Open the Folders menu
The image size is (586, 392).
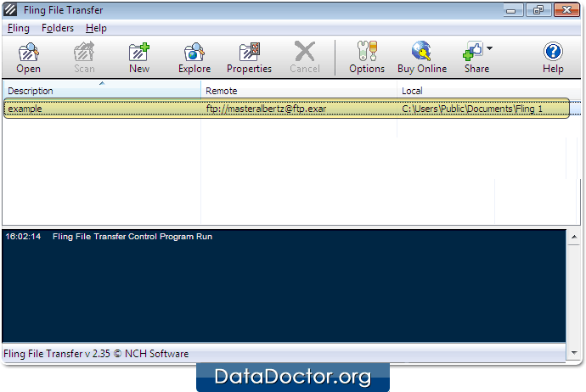tap(58, 28)
